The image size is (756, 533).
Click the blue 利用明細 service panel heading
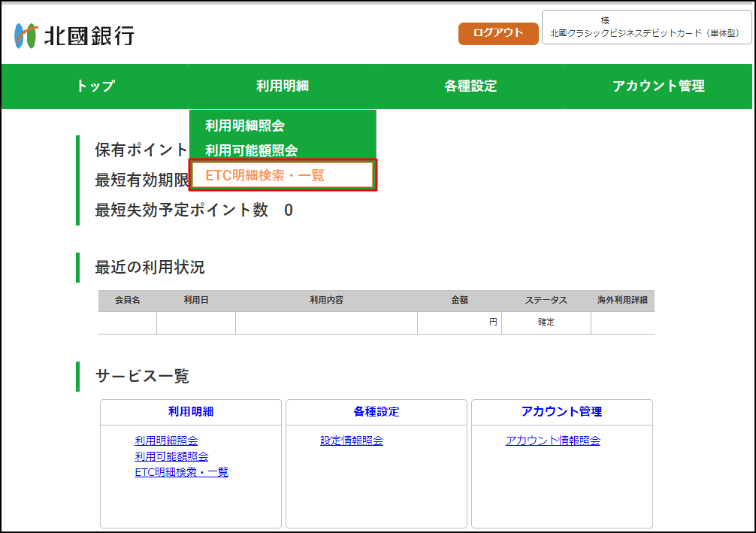tap(191, 411)
